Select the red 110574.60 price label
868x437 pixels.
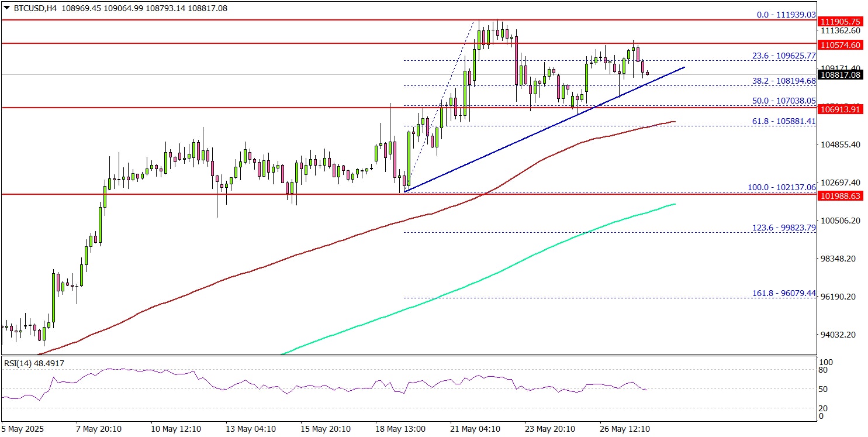(841, 44)
